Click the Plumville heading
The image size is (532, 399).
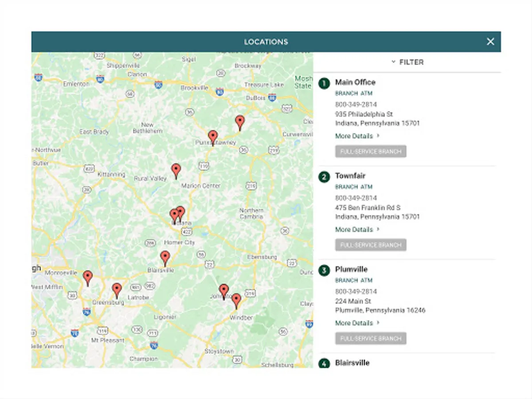(x=351, y=269)
